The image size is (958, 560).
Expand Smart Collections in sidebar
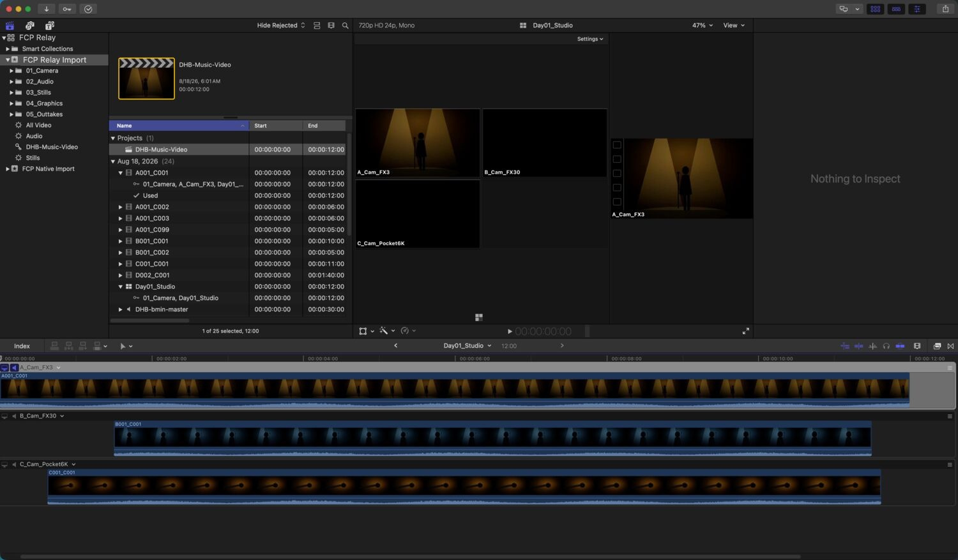[8, 49]
